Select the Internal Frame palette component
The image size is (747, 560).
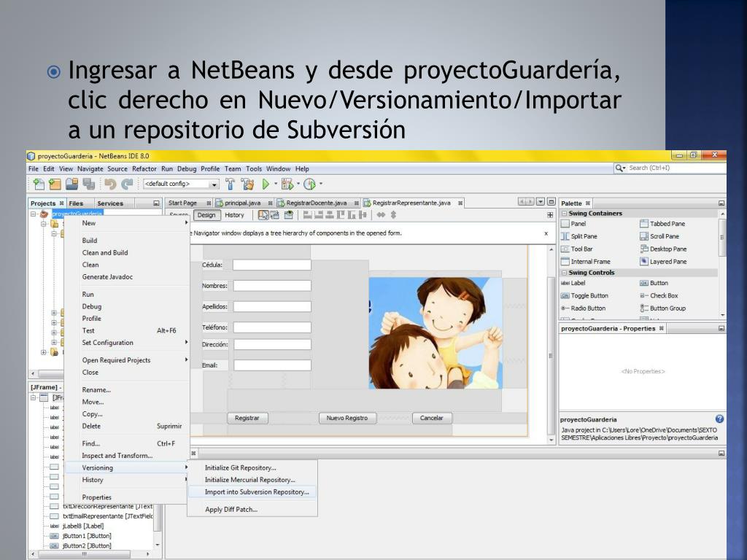[x=586, y=262]
